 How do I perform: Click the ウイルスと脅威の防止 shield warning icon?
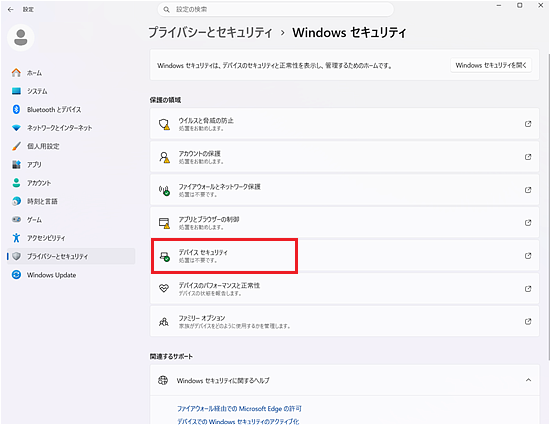click(x=164, y=124)
